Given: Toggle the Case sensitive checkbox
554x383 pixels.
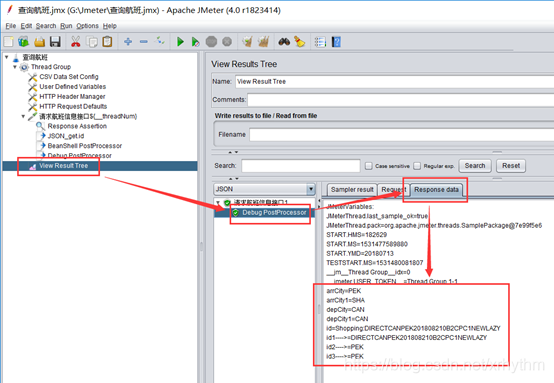Looking at the screenshot, I should coord(369,166).
